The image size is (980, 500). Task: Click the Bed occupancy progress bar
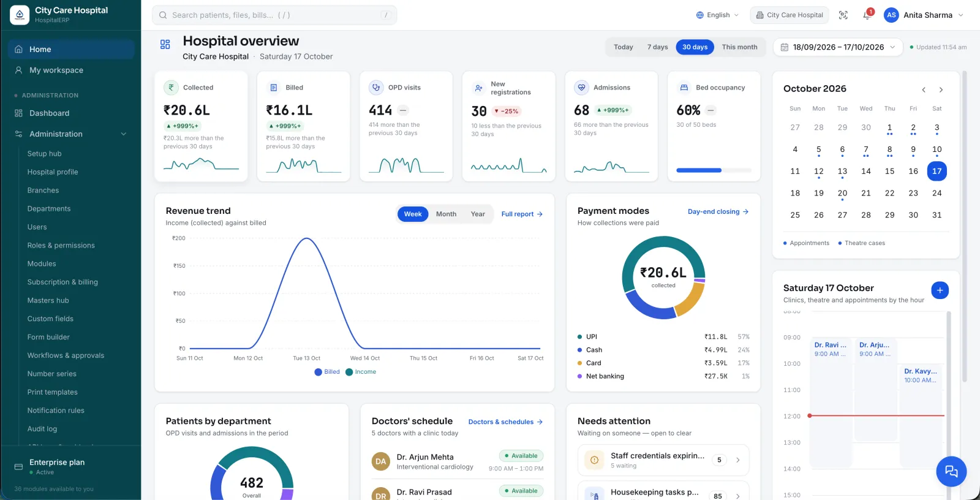click(x=714, y=170)
